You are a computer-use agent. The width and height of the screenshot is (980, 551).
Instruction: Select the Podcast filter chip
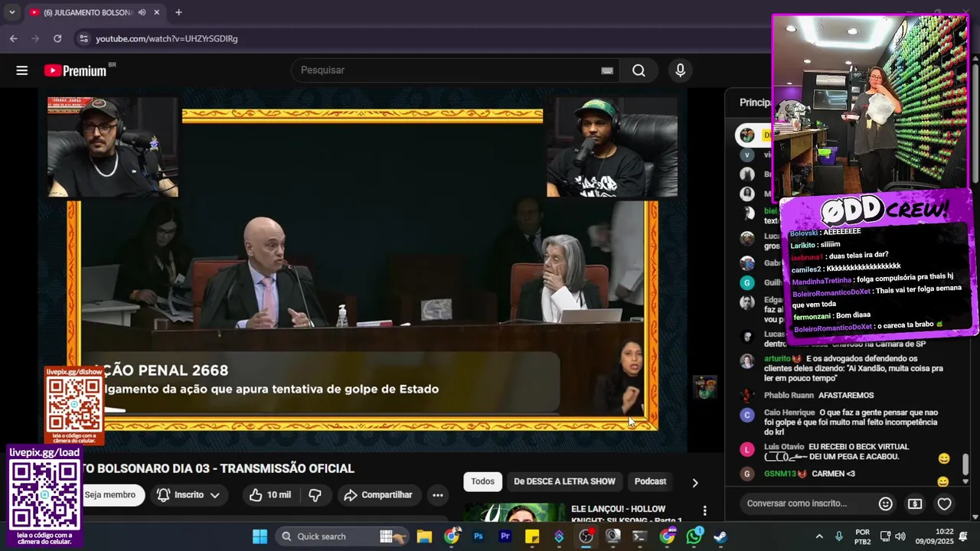(x=650, y=481)
